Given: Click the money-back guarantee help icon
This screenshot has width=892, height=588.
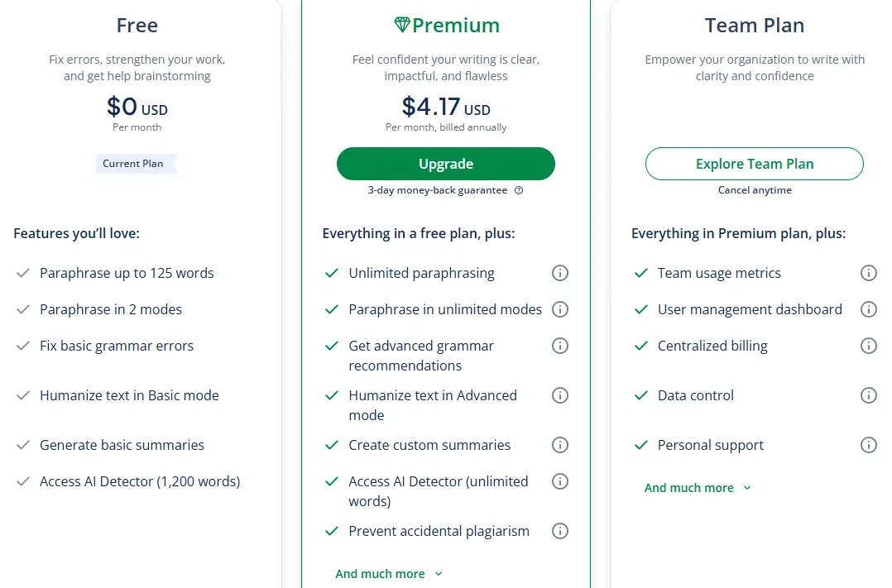Looking at the screenshot, I should 519,190.
